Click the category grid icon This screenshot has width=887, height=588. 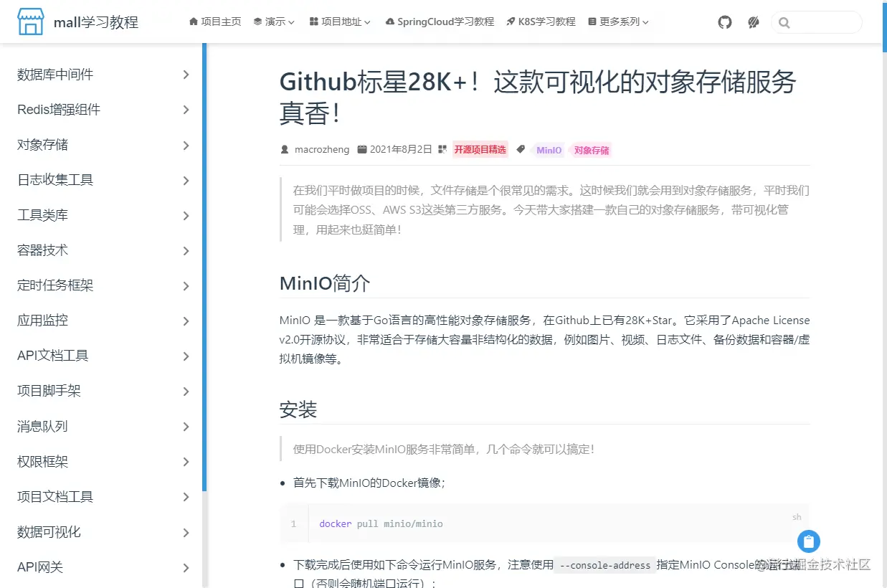click(442, 150)
